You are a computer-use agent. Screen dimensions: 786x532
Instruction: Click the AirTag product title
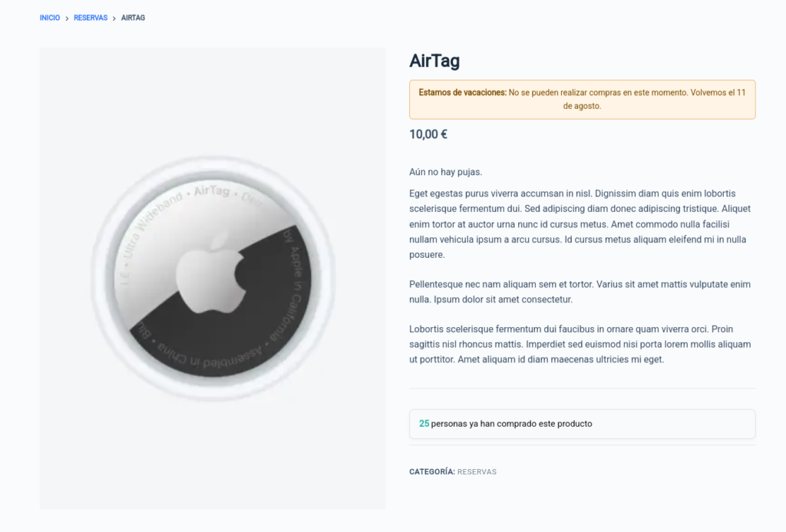(434, 61)
